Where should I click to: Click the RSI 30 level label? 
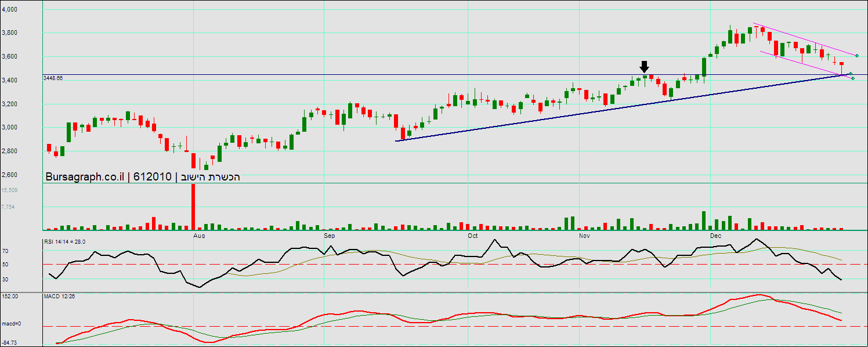tap(6, 280)
